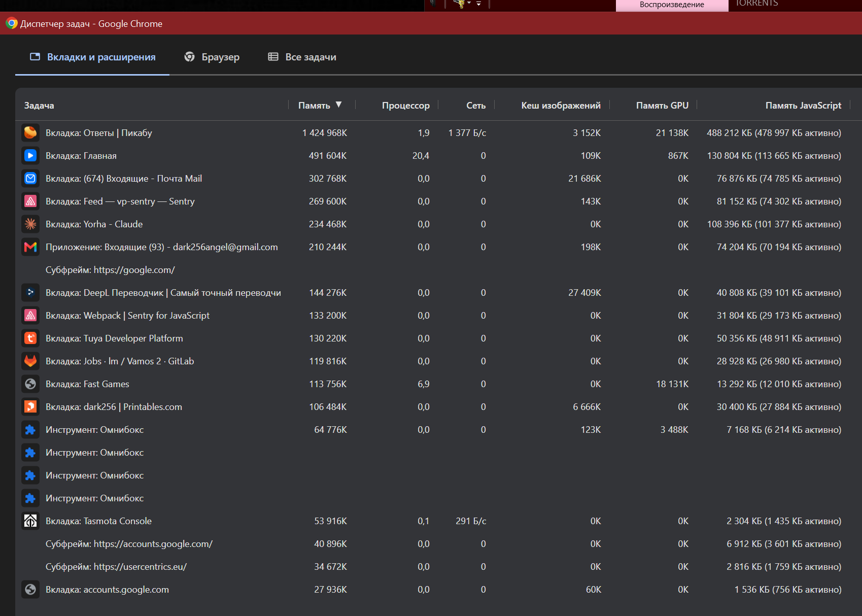Sort by the Сеть column header
Image resolution: width=862 pixels, height=616 pixels.
476,106
